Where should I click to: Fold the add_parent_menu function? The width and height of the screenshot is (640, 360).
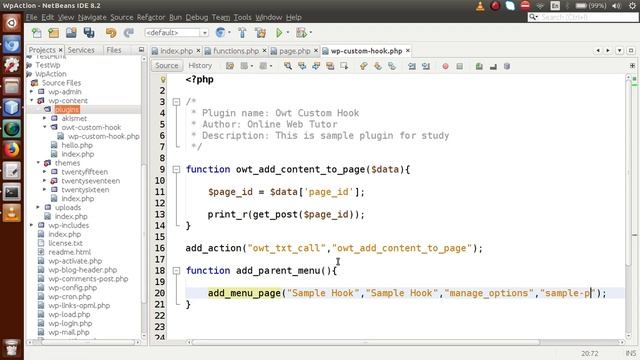pyautogui.click(x=176, y=270)
